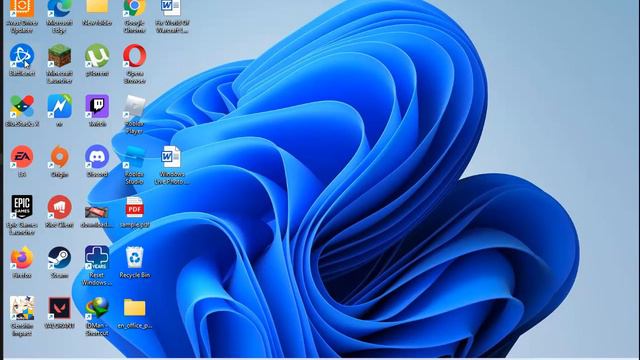The width and height of the screenshot is (640, 360).
Task: Select the Minecraft Launcher icon
Action: click(x=60, y=56)
